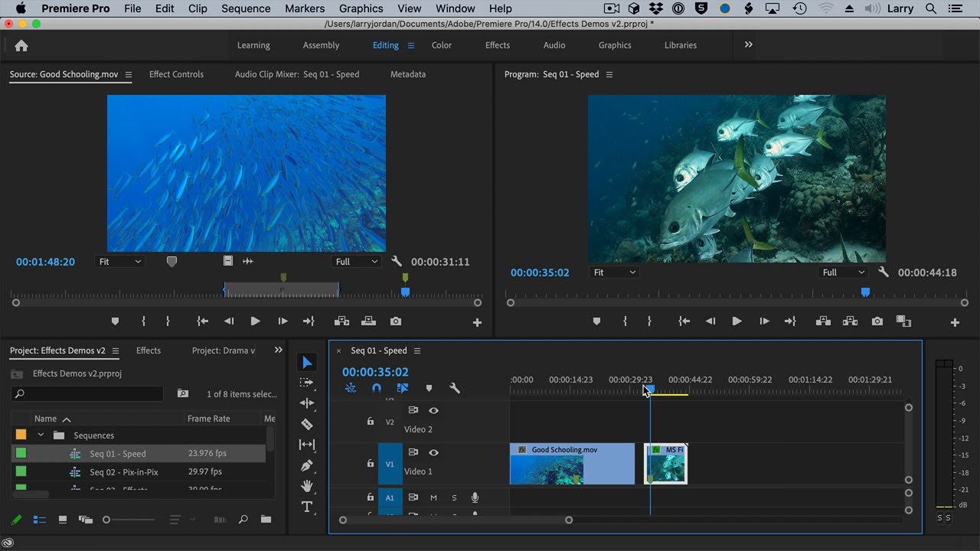Open Program monitor zoom Fit dropdown
The height and width of the screenshot is (551, 980).
click(x=615, y=272)
